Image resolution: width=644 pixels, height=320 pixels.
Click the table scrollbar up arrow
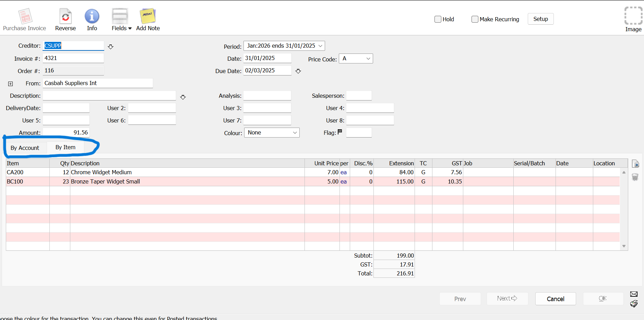click(x=624, y=172)
